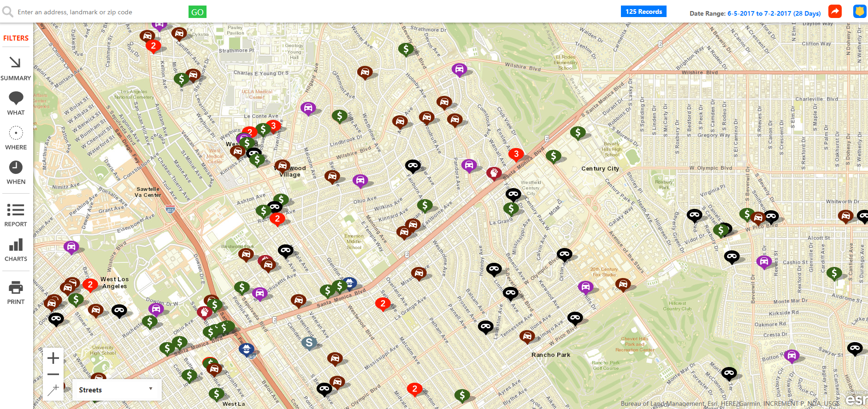Click the magnifying glass search icon
This screenshot has height=409, width=868.
8,12
